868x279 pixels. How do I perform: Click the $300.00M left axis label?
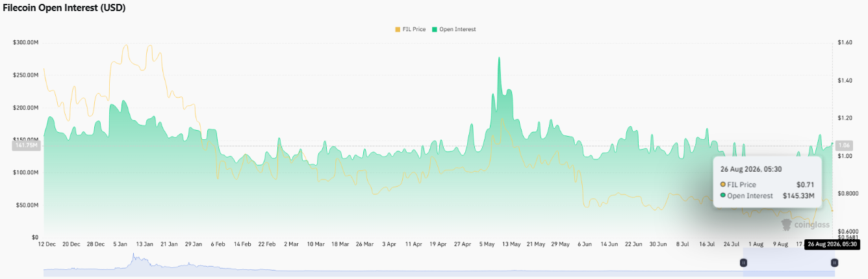(25, 42)
